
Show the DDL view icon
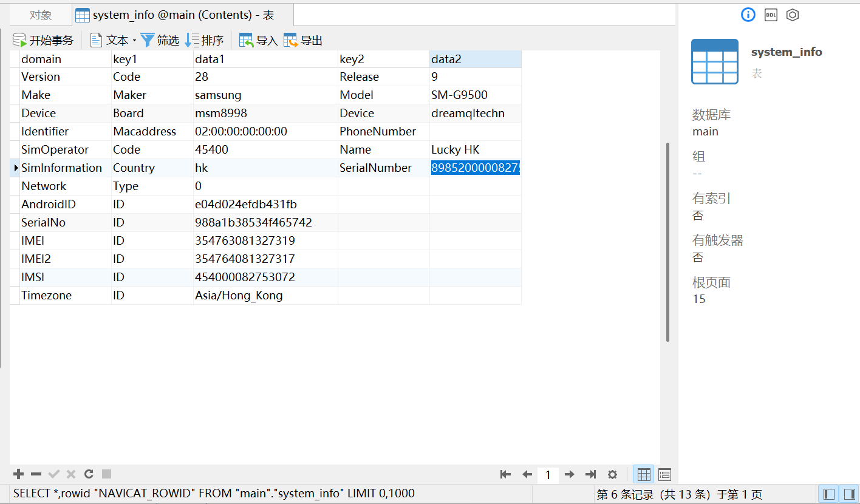[x=771, y=15]
